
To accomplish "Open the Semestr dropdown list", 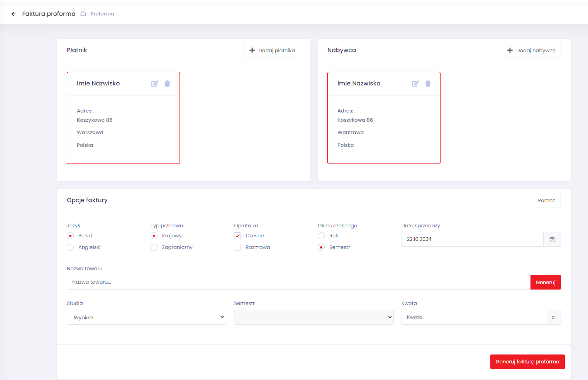I will pos(313,317).
